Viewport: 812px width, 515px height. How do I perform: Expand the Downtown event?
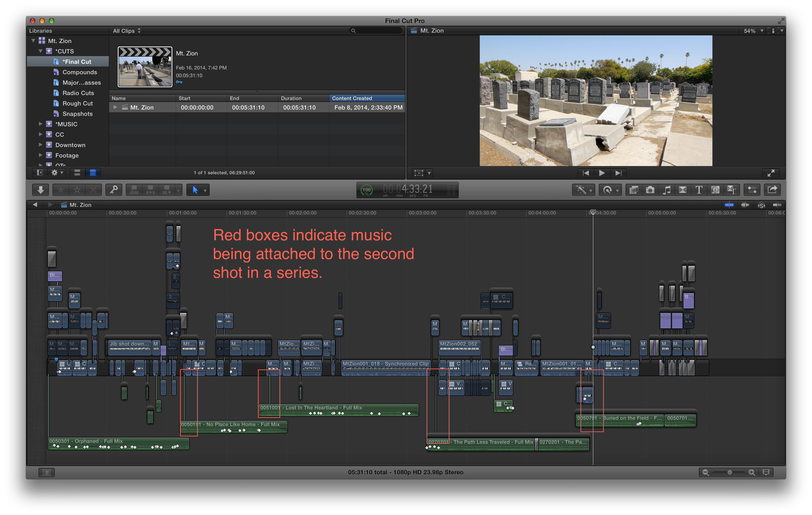click(x=41, y=145)
